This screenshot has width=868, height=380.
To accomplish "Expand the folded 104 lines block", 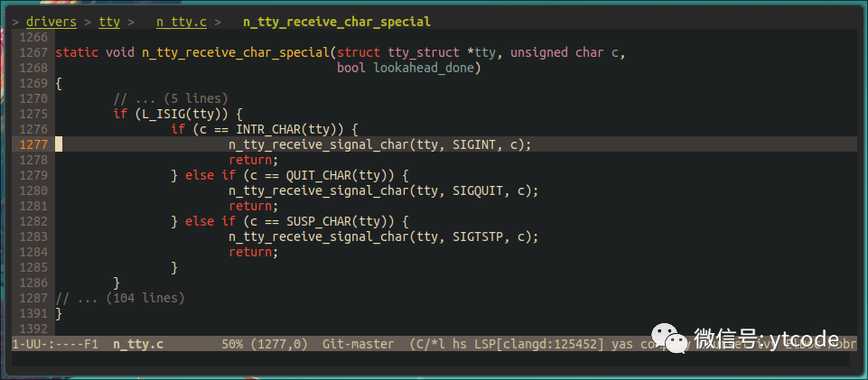I will click(x=120, y=297).
